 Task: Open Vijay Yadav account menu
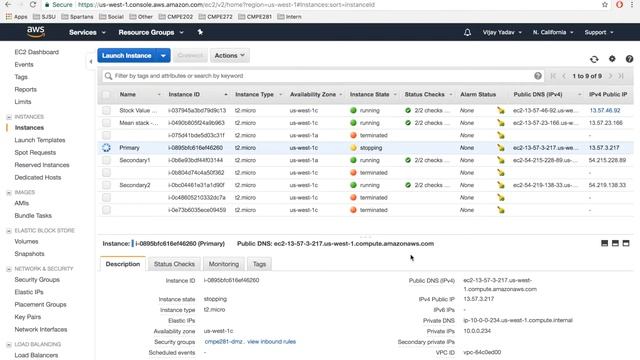coord(502,32)
